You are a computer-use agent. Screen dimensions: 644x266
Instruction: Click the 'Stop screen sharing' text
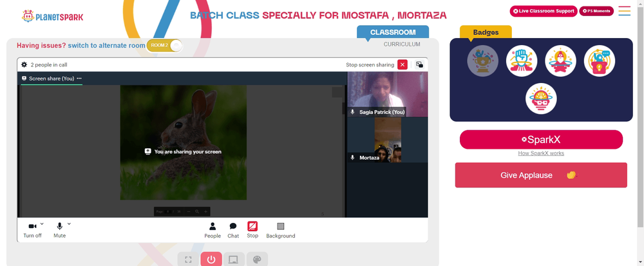tap(370, 65)
